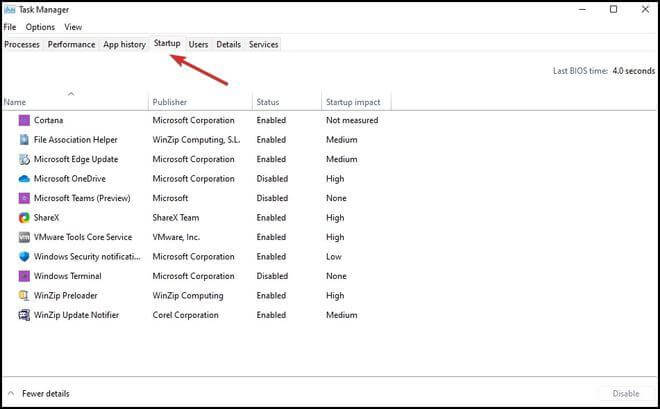Screen dimensions: 660x409
Task: Click None impact of Microsoft Teams row
Action: click(x=336, y=198)
